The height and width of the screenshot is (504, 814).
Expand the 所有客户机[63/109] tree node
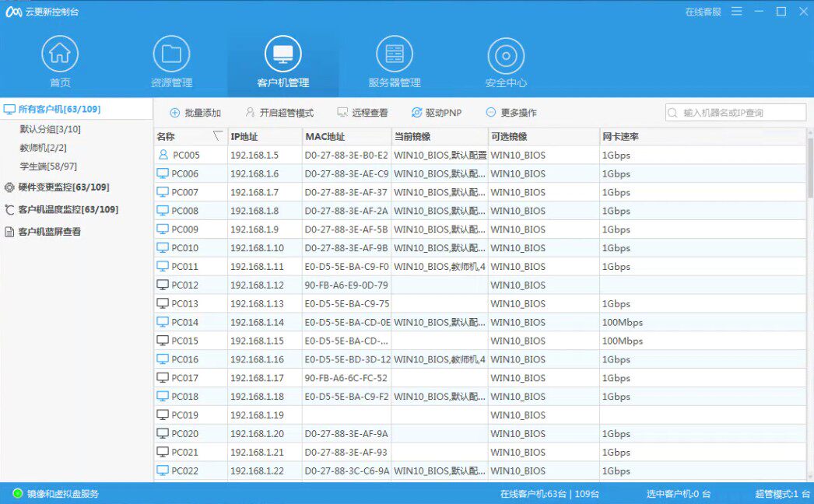click(52, 109)
